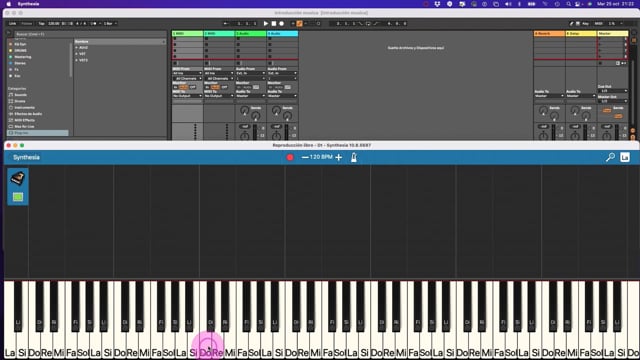640x360 pixels.
Task: Toggle the Synthesia metronome icon
Action: (354, 158)
